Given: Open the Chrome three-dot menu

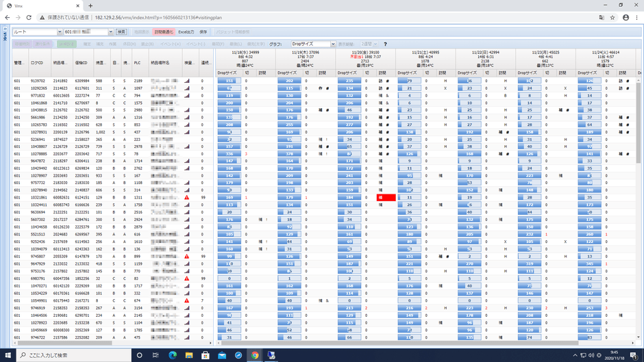Looking at the screenshot, I should click(x=636, y=17).
